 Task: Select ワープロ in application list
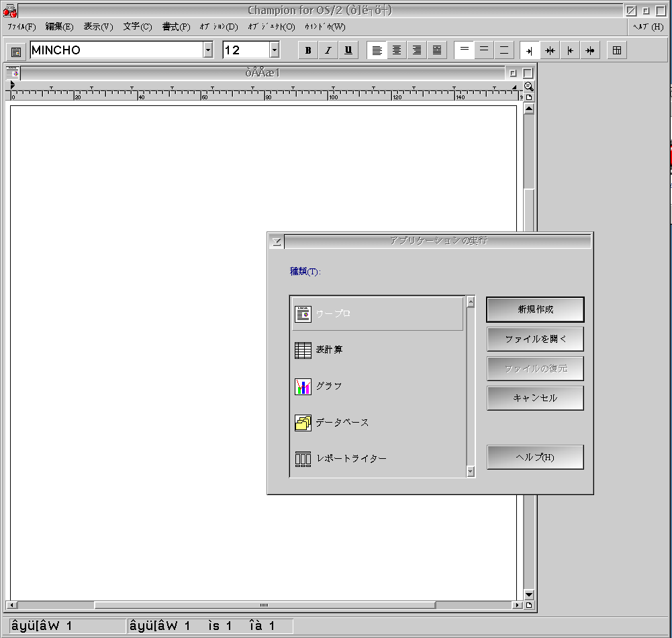[377, 314]
